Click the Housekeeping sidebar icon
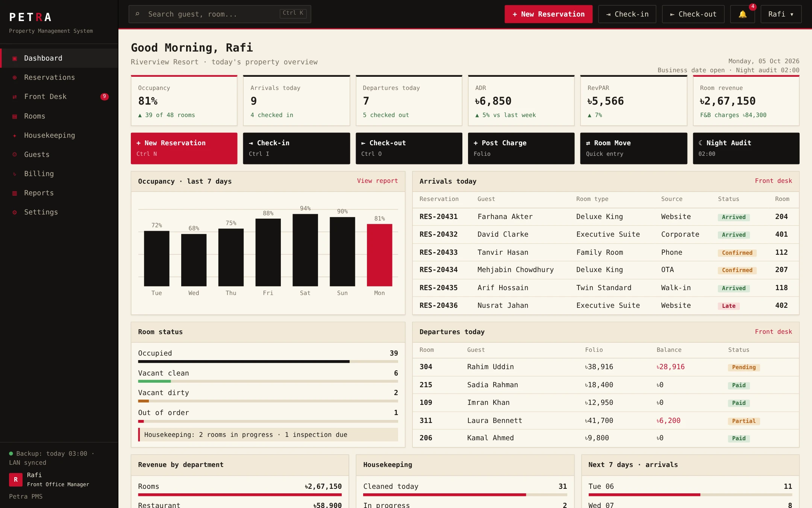The height and width of the screenshot is (508, 812). [x=15, y=135]
